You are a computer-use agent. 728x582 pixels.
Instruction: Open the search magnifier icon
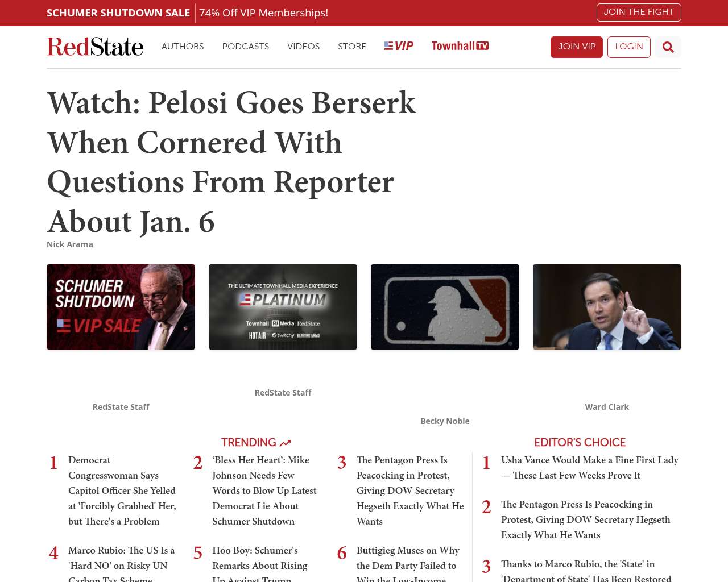pyautogui.click(x=668, y=47)
